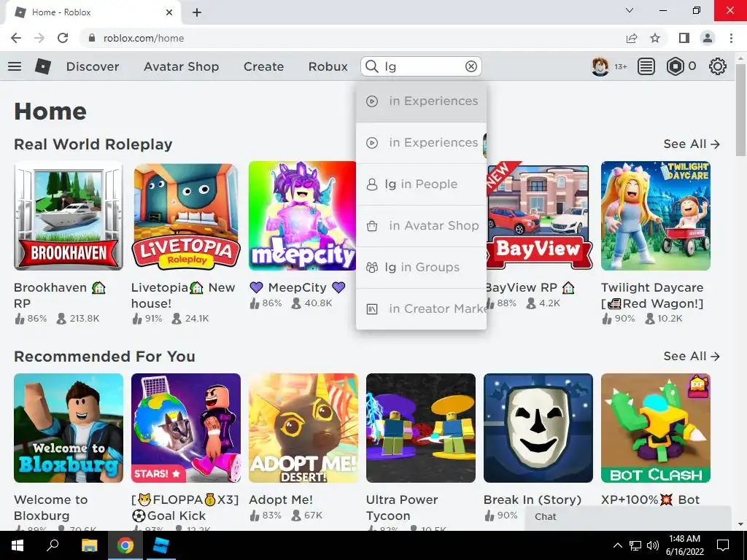The height and width of the screenshot is (560, 747).
Task: Click the Roblox logo icon
Action: click(43, 66)
